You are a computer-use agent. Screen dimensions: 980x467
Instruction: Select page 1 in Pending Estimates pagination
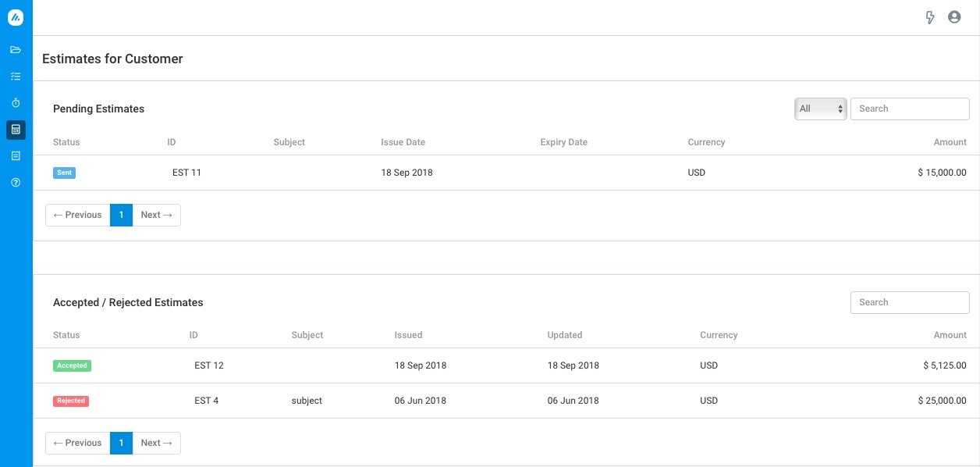[121, 215]
